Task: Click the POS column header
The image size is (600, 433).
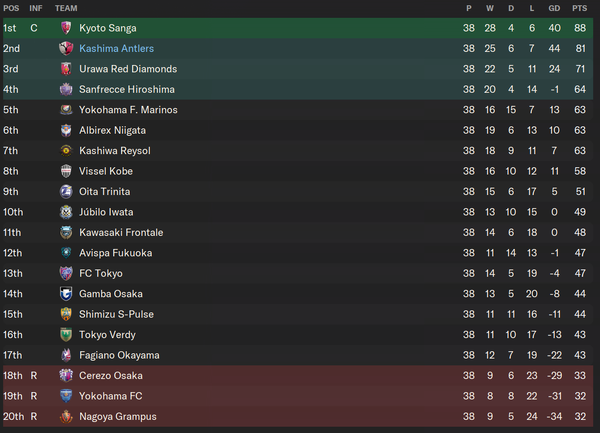Action: (x=11, y=8)
